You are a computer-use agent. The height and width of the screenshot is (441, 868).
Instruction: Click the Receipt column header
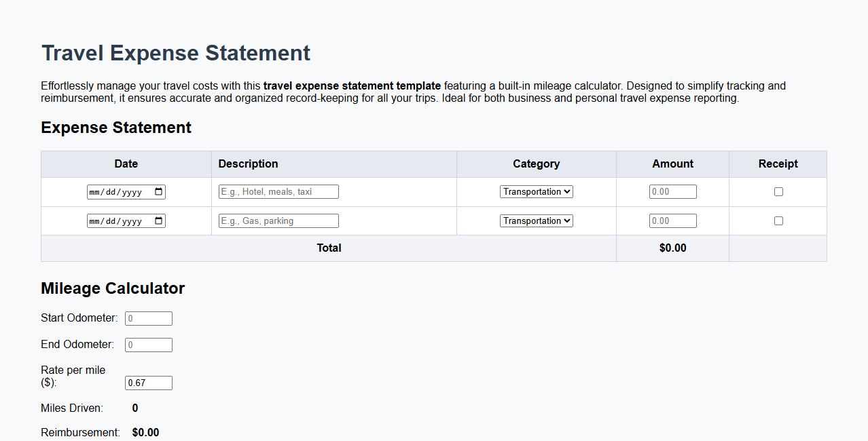point(778,164)
